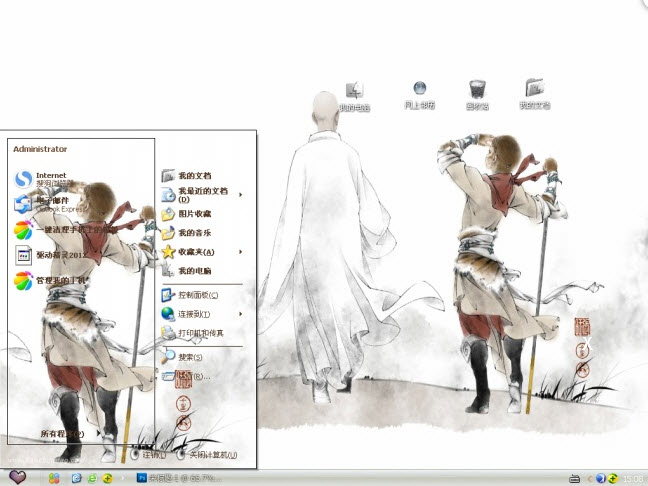Launch 驱动精灵2012 from start menu
The height and width of the screenshot is (486, 648).
[x=51, y=255]
